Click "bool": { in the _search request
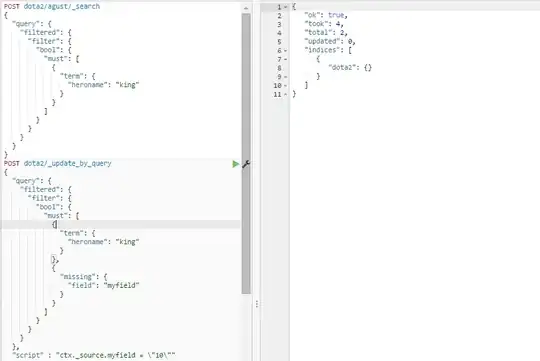The height and width of the screenshot is (361, 540). tap(54, 50)
